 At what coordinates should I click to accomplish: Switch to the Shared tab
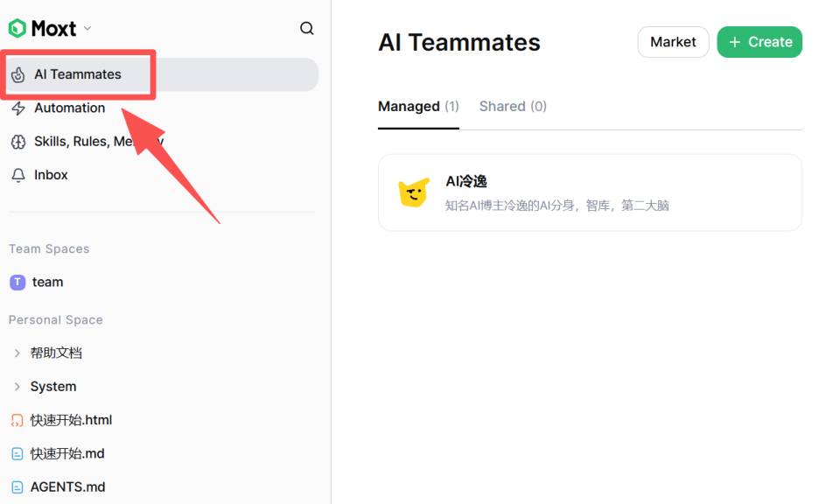pos(513,107)
